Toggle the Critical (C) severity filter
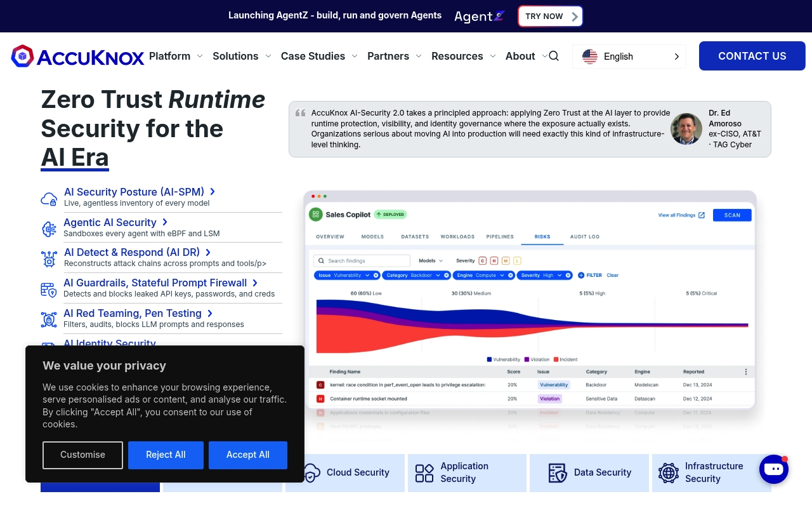This screenshot has height=508, width=812. pyautogui.click(x=483, y=261)
